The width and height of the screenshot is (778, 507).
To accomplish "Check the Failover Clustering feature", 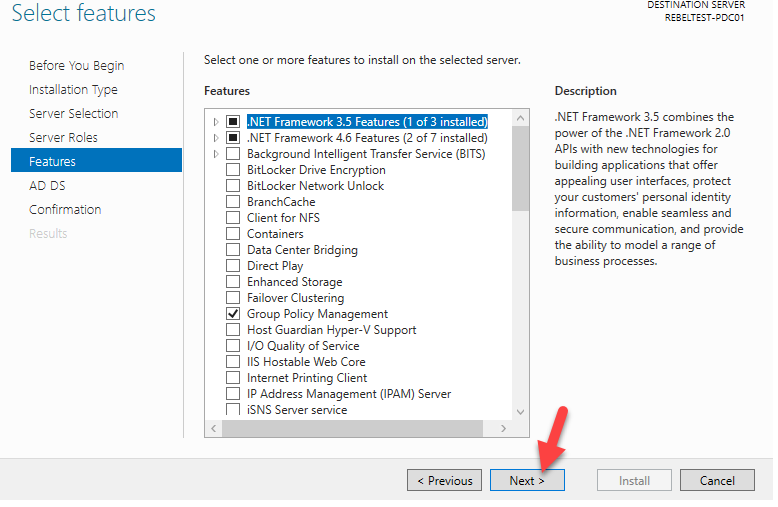I will click(x=233, y=298).
